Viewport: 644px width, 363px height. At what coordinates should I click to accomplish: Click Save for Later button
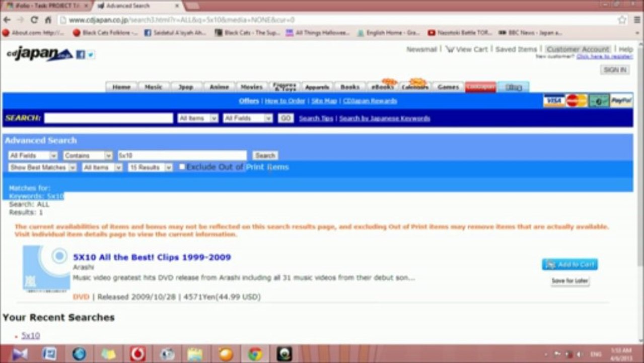pyautogui.click(x=570, y=281)
